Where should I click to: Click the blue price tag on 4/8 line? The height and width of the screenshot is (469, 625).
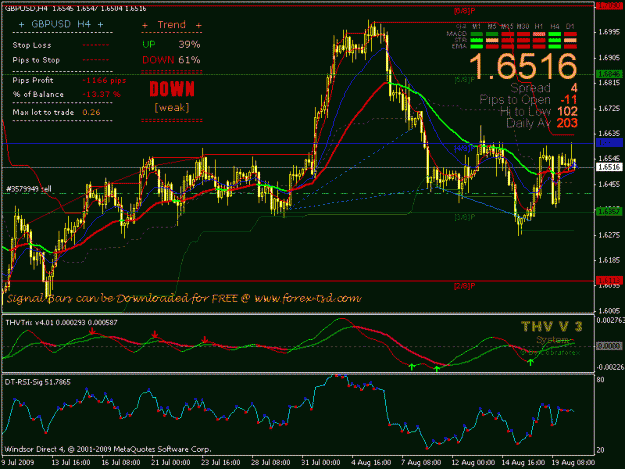point(609,143)
